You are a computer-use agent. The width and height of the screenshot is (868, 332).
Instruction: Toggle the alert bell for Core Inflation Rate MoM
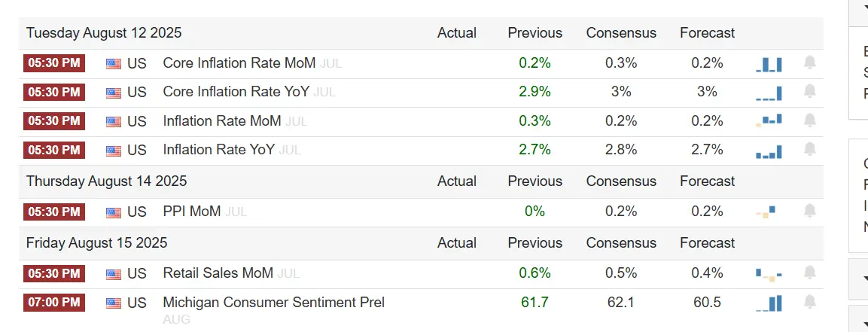[810, 62]
